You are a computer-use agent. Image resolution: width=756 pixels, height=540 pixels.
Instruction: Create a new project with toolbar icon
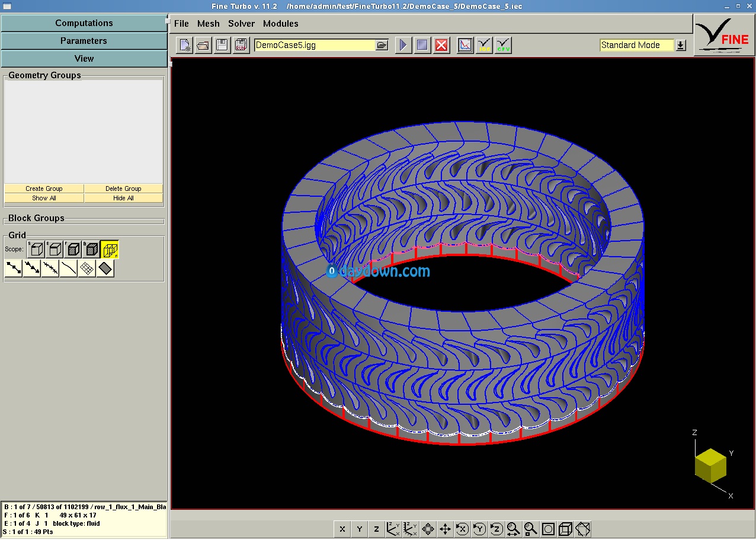pos(184,45)
